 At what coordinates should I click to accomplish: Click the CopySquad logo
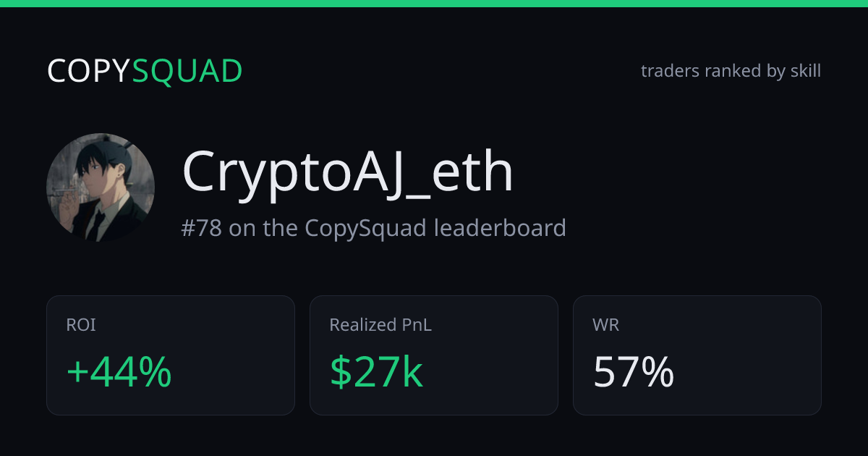[145, 71]
